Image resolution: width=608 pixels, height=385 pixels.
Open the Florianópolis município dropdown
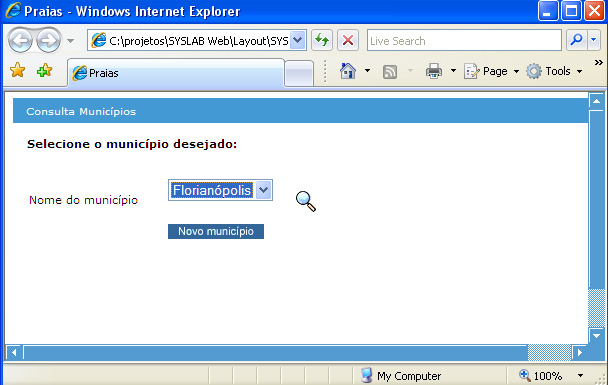(220, 190)
